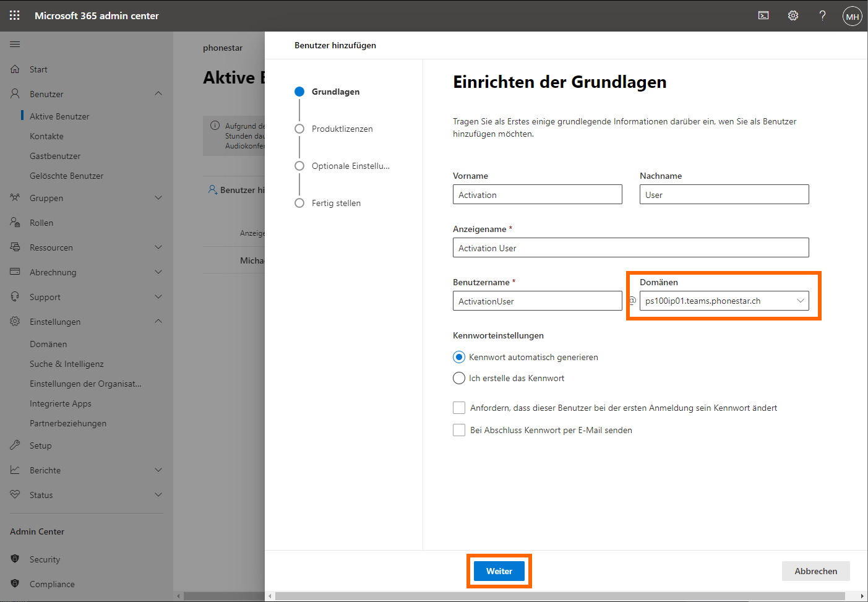
Task: Click into the Benutzername field
Action: tap(538, 301)
